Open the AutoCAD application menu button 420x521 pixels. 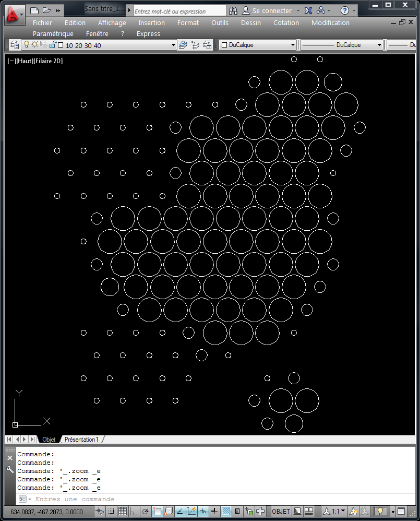point(14,15)
